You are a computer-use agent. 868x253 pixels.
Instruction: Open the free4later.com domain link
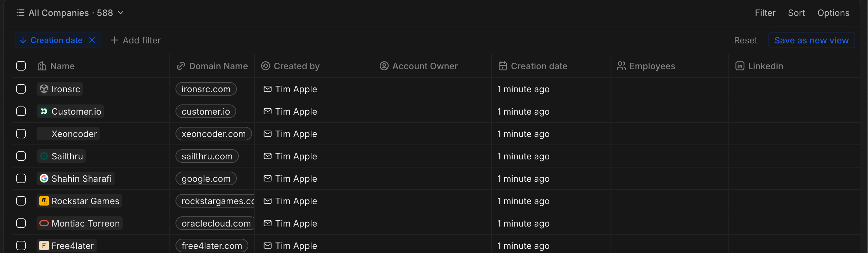212,246
